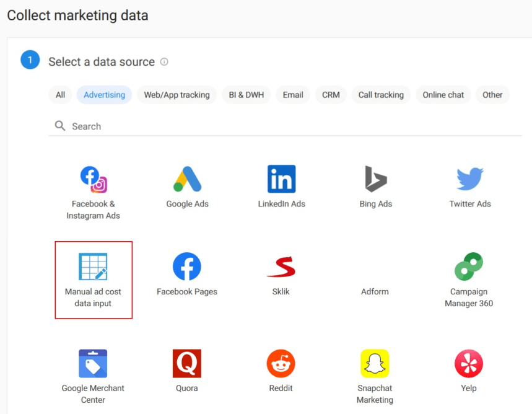Click the Snapchat Marketing label text
The width and height of the screenshot is (532, 414).
click(375, 394)
